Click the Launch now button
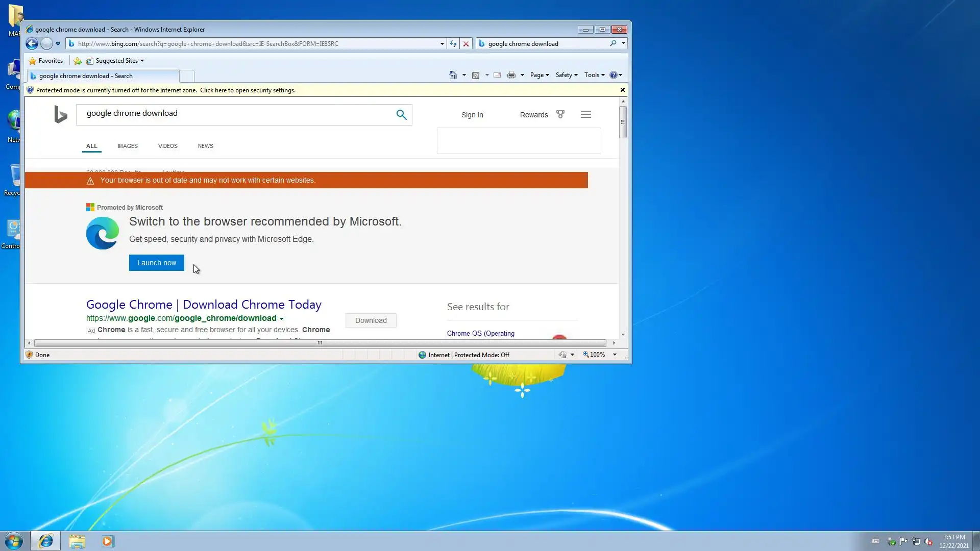This screenshot has width=980, height=551. point(156,263)
